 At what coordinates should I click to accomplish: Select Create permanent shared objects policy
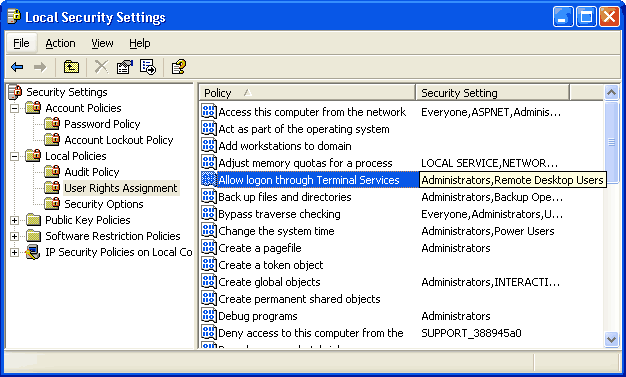(299, 299)
